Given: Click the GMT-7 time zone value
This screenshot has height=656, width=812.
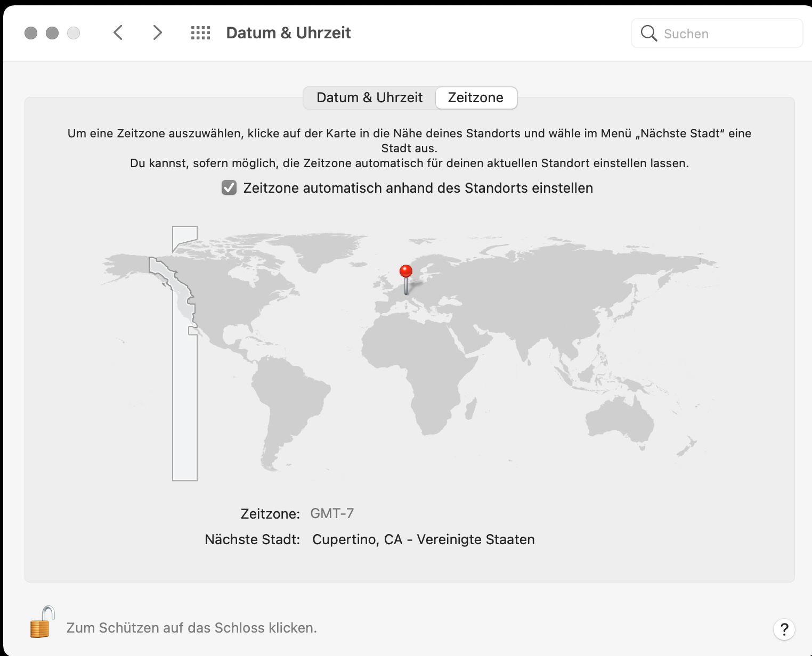Looking at the screenshot, I should tap(332, 513).
